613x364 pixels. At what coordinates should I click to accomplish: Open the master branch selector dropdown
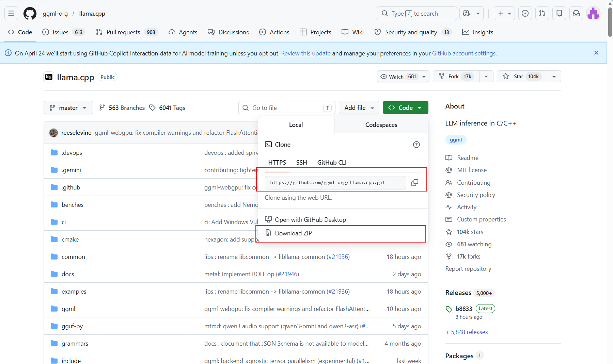pos(68,108)
